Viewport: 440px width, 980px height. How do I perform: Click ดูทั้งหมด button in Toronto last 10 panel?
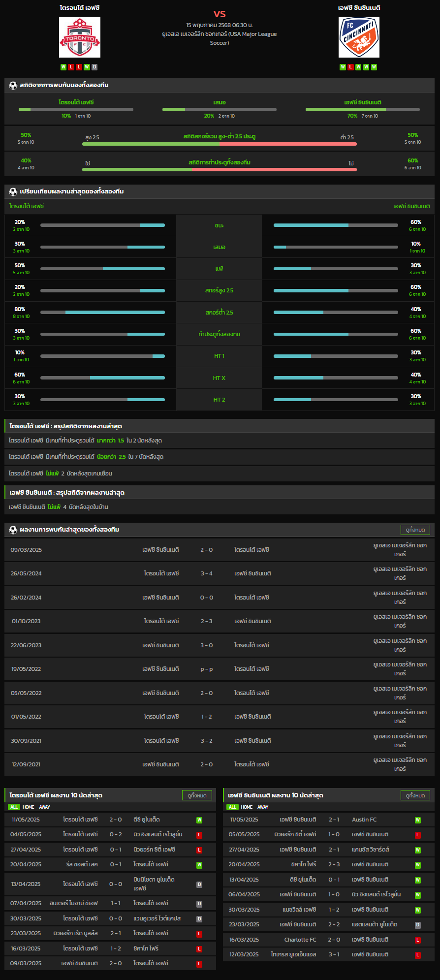click(x=197, y=795)
